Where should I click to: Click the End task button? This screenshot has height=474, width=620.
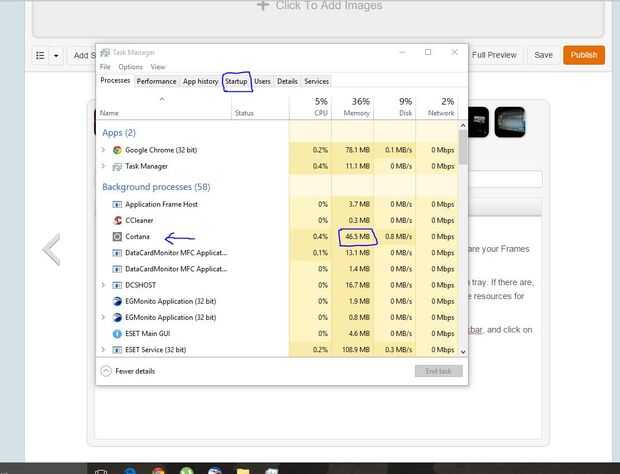439,371
